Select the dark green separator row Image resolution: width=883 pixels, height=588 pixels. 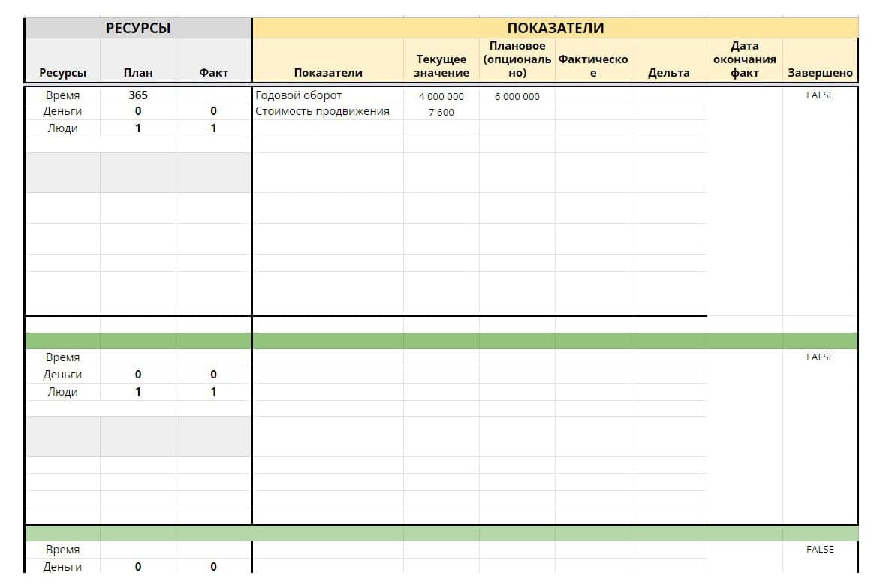click(x=441, y=341)
